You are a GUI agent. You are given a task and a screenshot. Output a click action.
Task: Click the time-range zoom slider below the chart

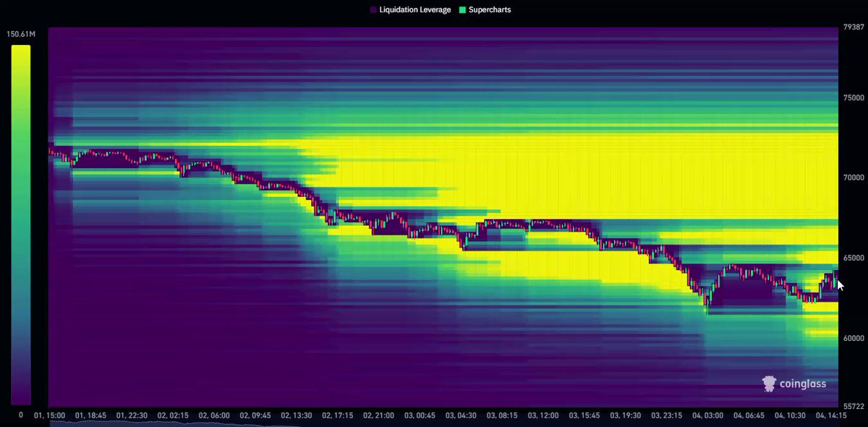coord(443,424)
